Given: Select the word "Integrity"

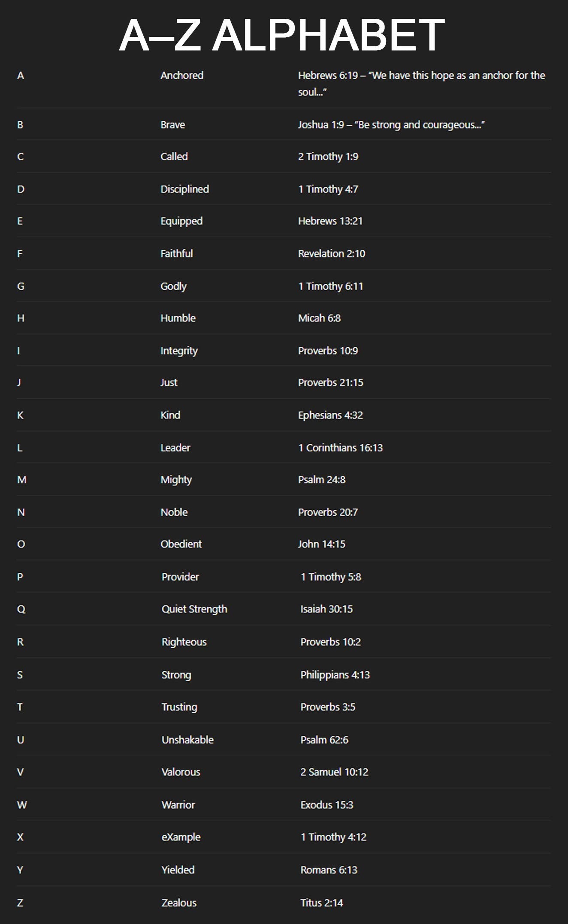Looking at the screenshot, I should [x=179, y=351].
